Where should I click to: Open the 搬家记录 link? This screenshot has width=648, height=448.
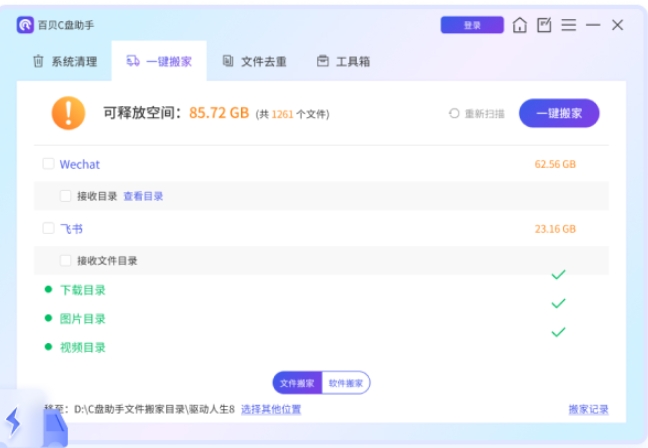click(588, 410)
